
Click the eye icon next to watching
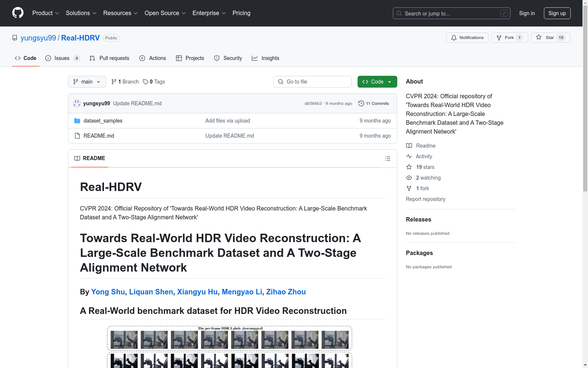pyautogui.click(x=409, y=178)
